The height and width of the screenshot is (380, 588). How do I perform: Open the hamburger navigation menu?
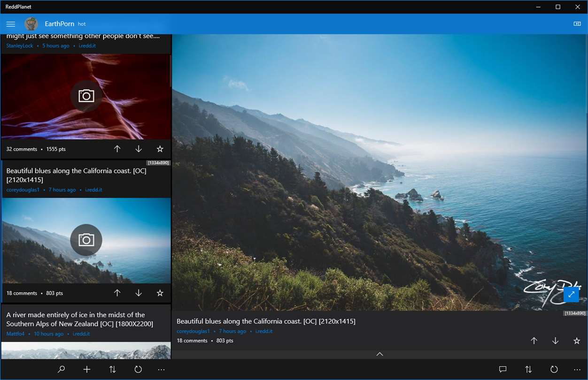click(11, 24)
